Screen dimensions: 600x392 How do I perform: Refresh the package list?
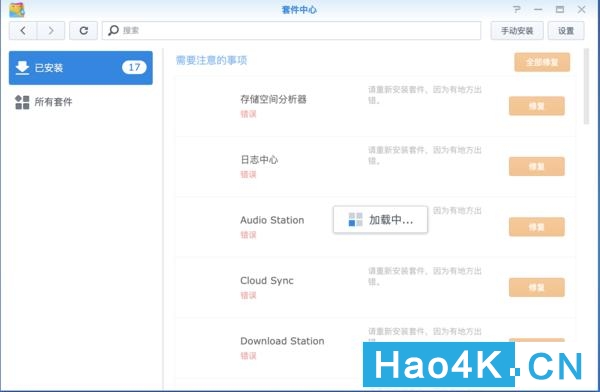(83, 31)
